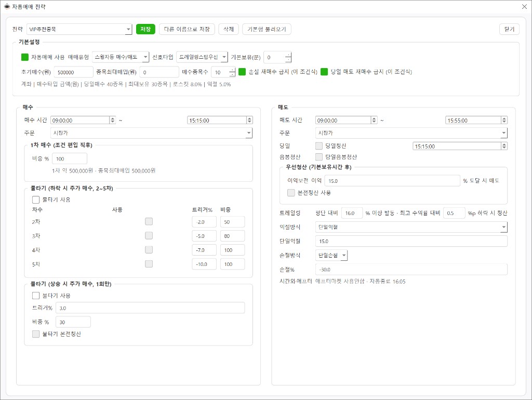
Task: Click 3차 트리거% field -5.0
Action: (204, 236)
